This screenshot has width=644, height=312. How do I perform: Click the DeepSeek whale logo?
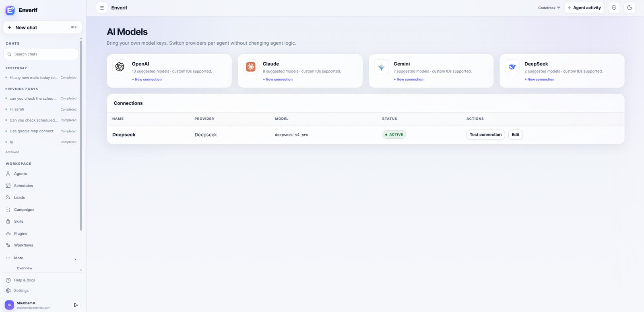[512, 67]
